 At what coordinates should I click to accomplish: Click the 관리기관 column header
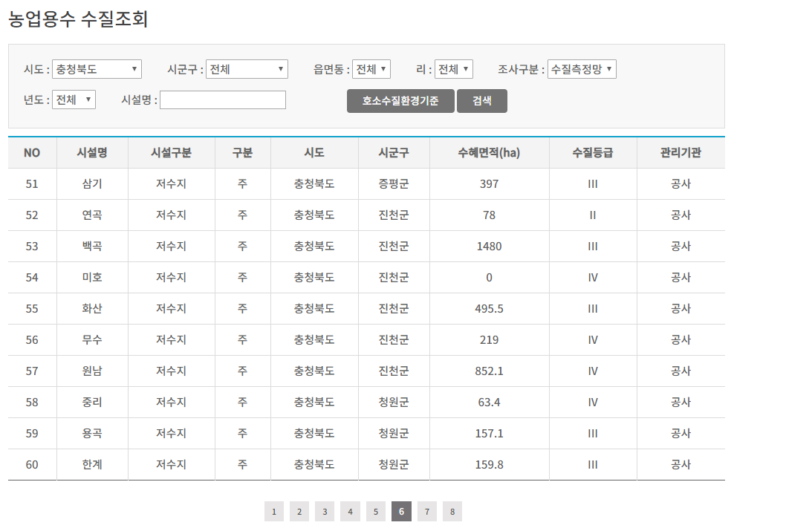pos(681,153)
